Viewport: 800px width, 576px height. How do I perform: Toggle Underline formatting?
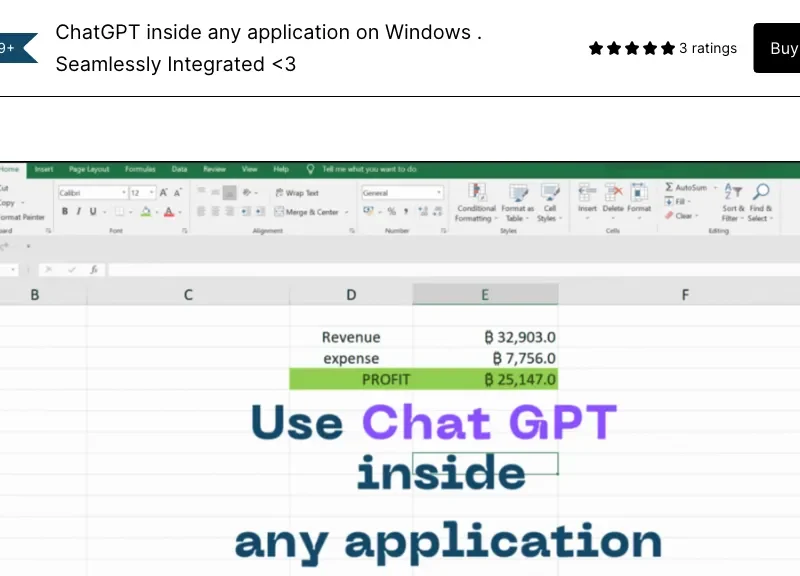click(x=93, y=212)
